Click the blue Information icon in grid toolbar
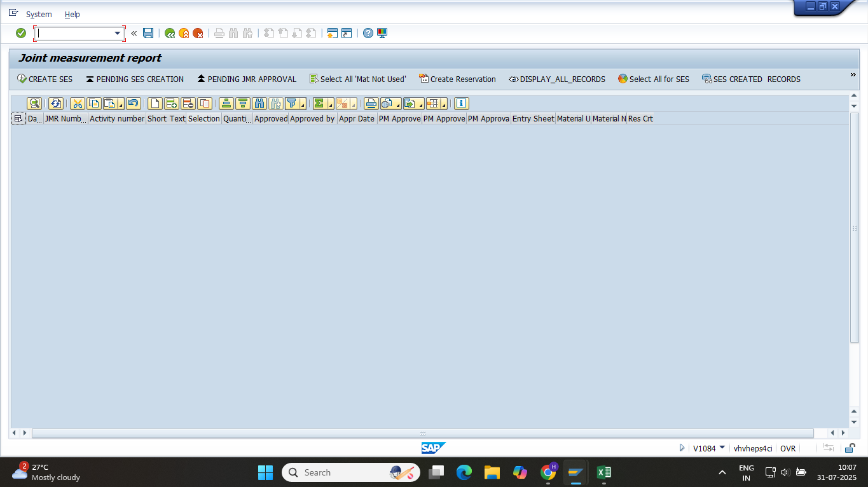The width and height of the screenshot is (868, 487). tap(461, 104)
